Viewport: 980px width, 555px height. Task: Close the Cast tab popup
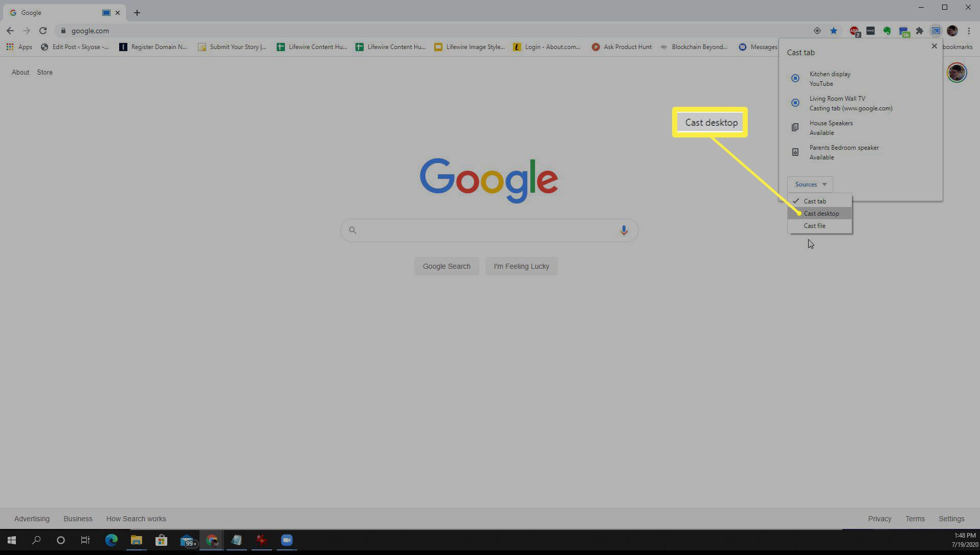pos(934,46)
